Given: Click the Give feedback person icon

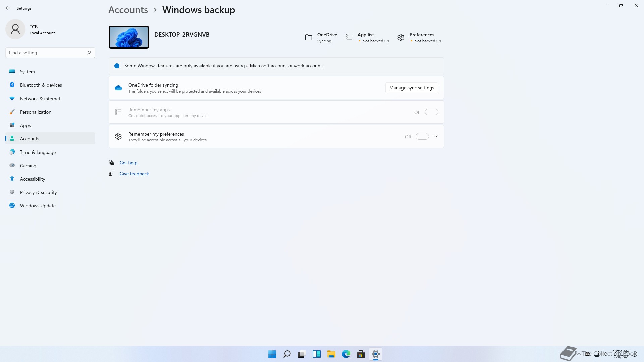Looking at the screenshot, I should pyautogui.click(x=111, y=174).
